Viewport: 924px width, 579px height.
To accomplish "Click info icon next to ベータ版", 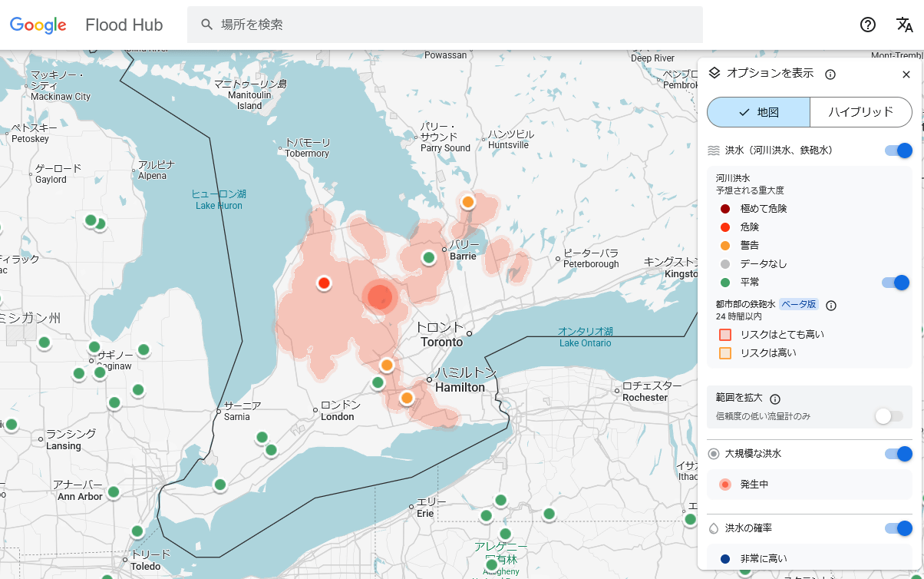I will click(x=831, y=305).
